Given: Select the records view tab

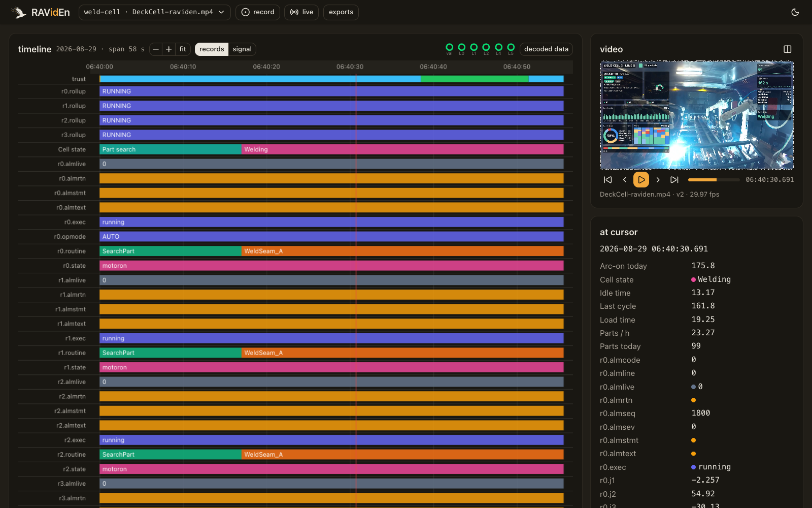Looking at the screenshot, I should coord(212,49).
